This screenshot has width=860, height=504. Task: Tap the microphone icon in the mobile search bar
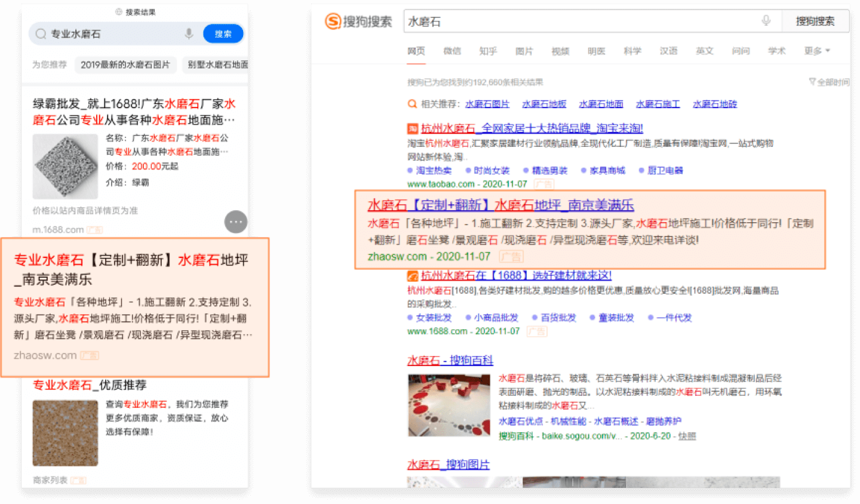189,34
